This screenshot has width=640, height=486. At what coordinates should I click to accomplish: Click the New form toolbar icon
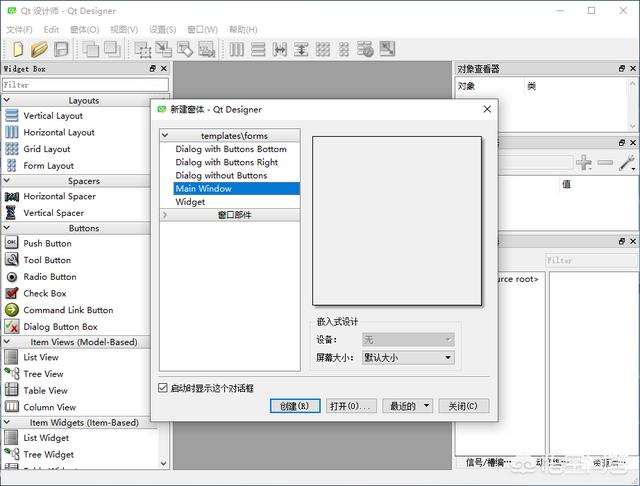pyautogui.click(x=18, y=49)
